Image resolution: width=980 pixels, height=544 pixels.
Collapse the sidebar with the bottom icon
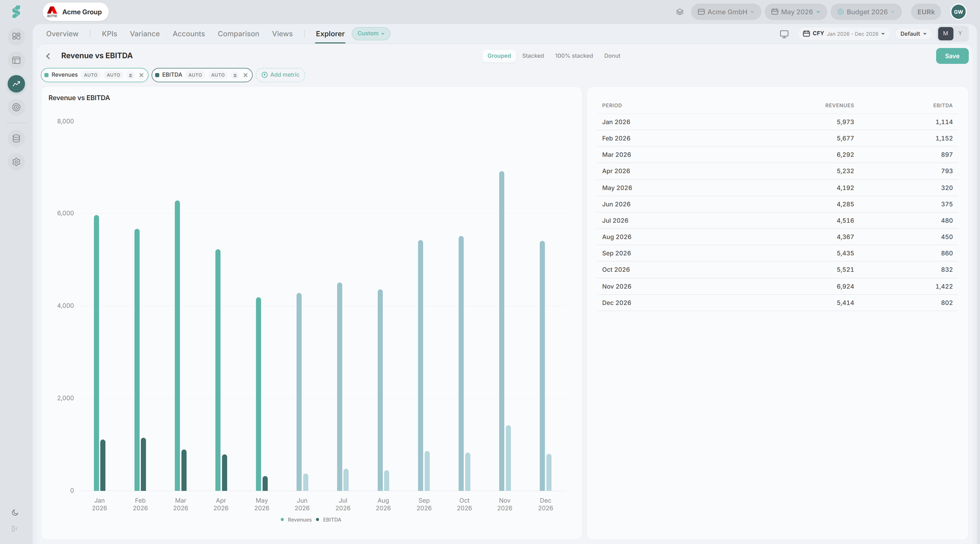(x=15, y=529)
